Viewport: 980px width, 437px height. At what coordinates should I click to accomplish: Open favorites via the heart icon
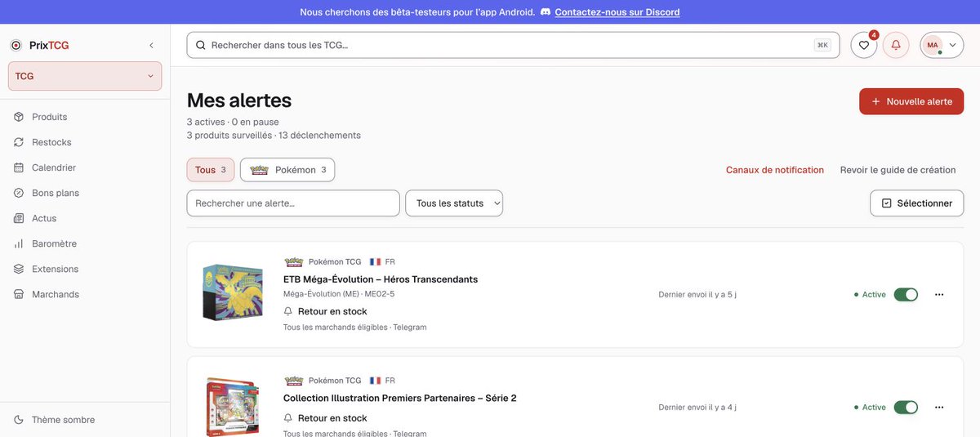[864, 45]
